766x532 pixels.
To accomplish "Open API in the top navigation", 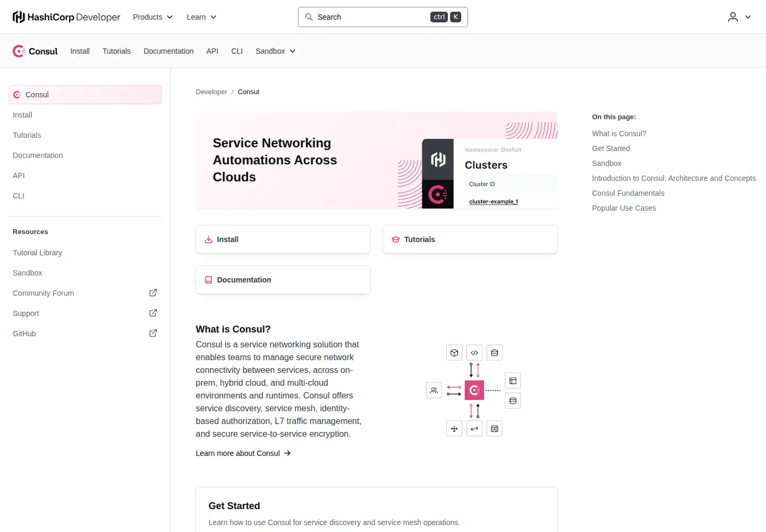I will (x=212, y=51).
